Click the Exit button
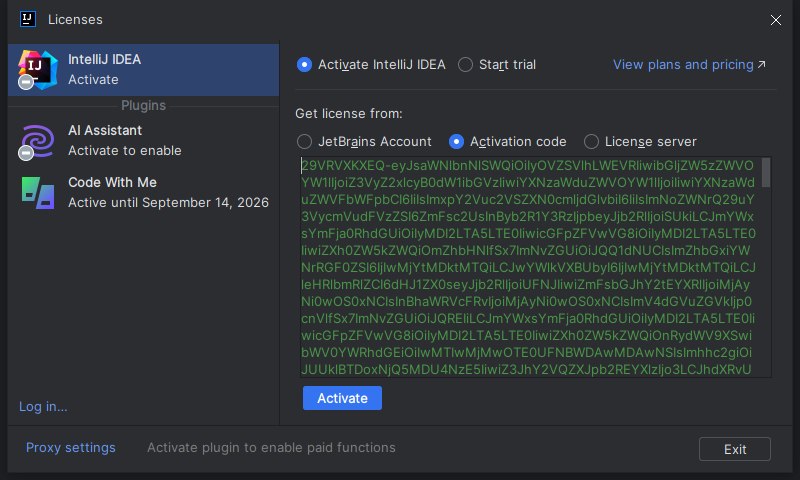800x480 pixels. [735, 449]
